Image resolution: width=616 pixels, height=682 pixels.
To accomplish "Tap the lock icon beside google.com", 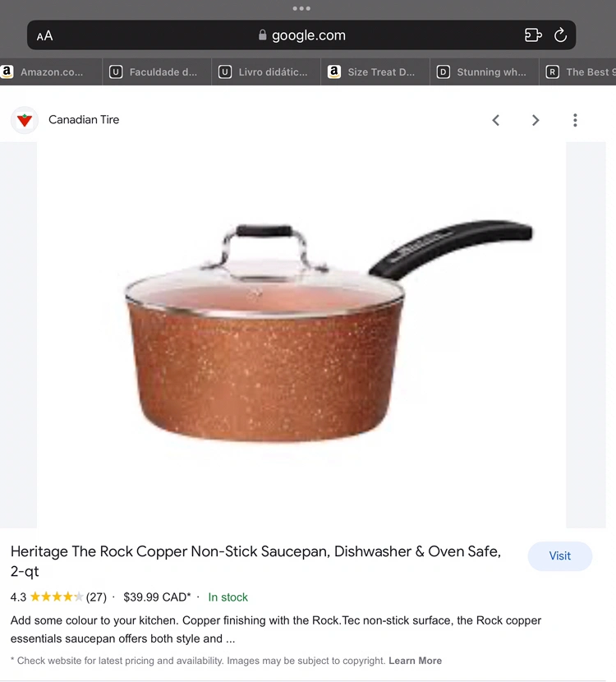I will (x=262, y=35).
